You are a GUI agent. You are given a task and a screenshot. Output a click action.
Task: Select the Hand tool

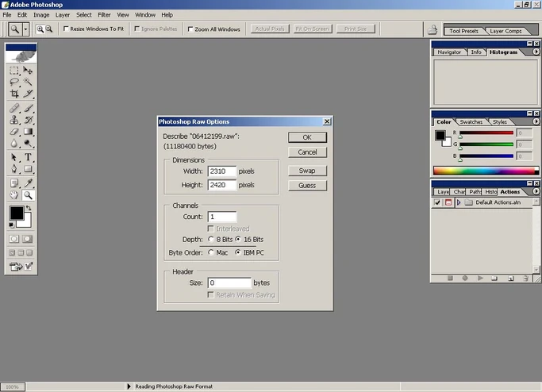(14, 194)
